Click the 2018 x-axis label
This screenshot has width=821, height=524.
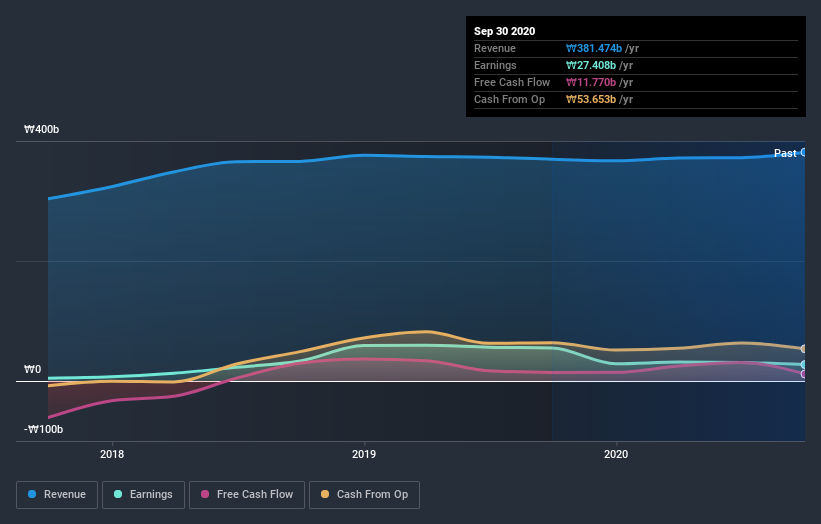coord(112,454)
